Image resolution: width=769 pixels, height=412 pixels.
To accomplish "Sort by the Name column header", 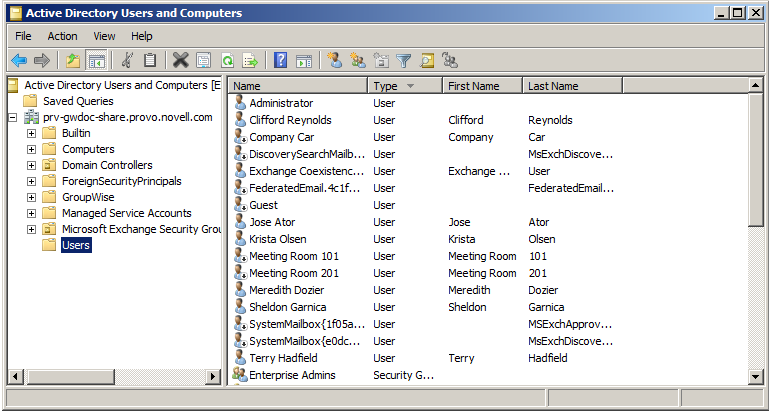I will point(298,86).
